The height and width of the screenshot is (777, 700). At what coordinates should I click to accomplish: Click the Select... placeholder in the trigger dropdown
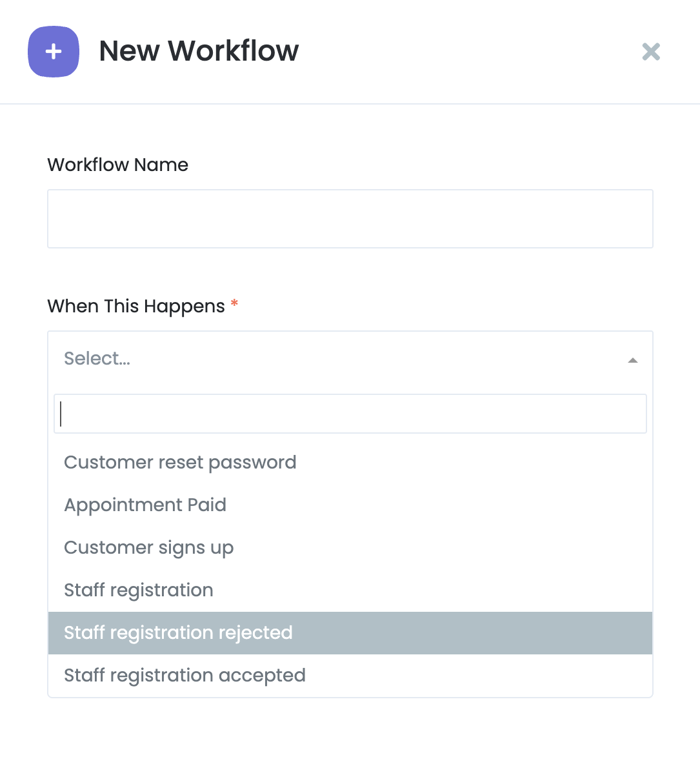[x=97, y=359]
